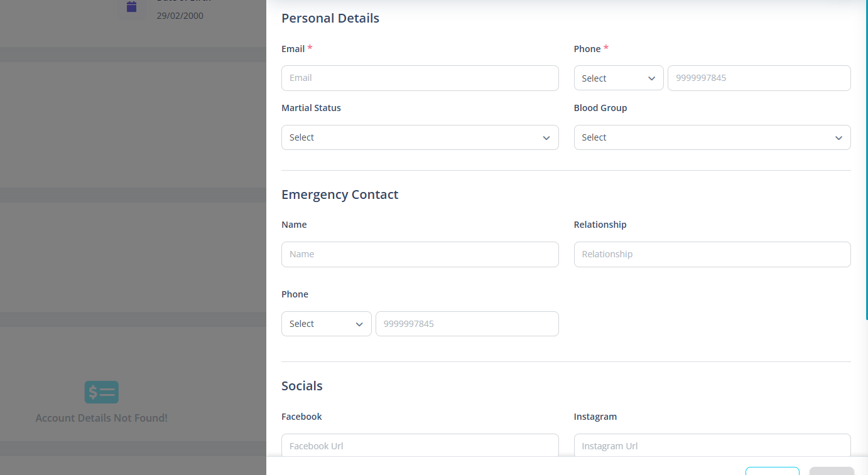
Task: Click the chevron arrow in the Blood Group field
Action: tap(838, 138)
